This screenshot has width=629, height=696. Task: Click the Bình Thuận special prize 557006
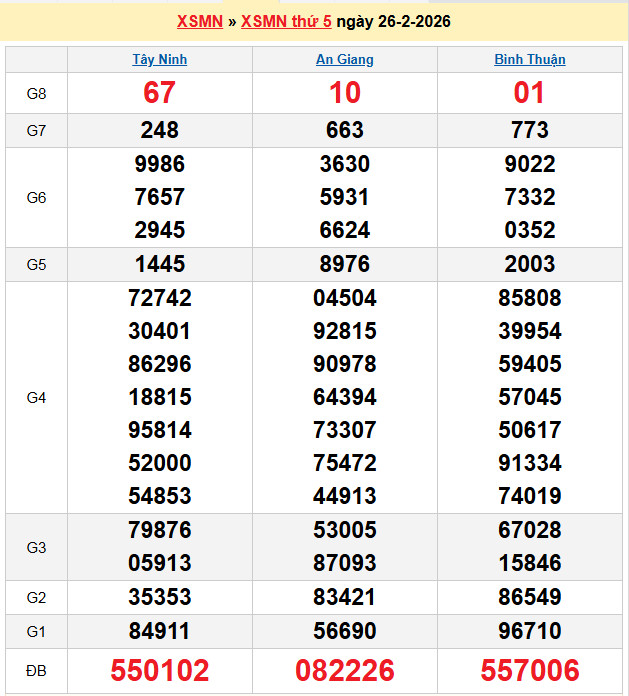click(x=530, y=670)
